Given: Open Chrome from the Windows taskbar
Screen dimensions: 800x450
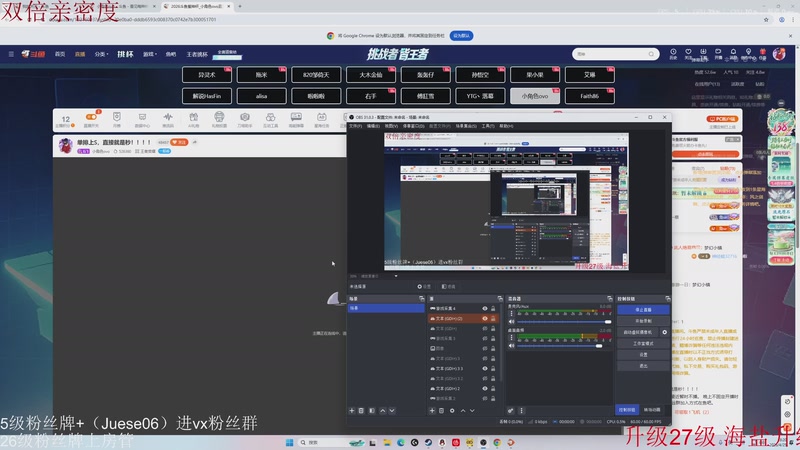Looking at the screenshot, I should (x=497, y=443).
